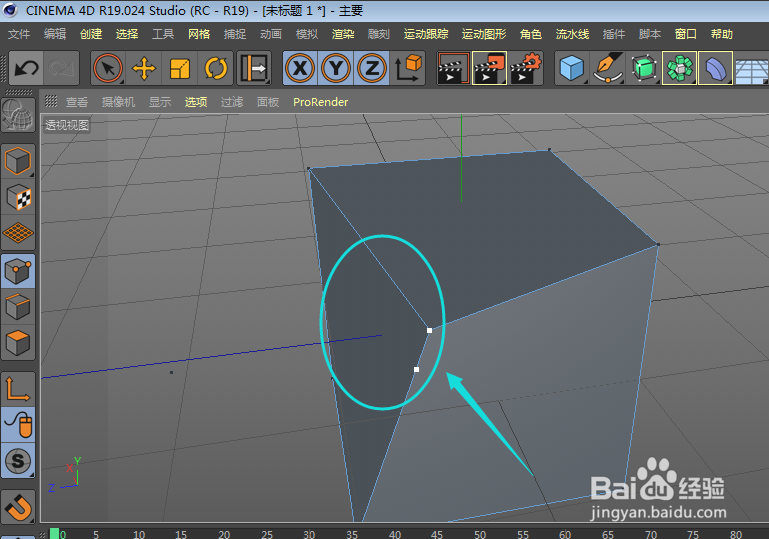Screen dimensions: 769x539
Task: Open the 模拟 menu
Action: pyautogui.click(x=307, y=34)
